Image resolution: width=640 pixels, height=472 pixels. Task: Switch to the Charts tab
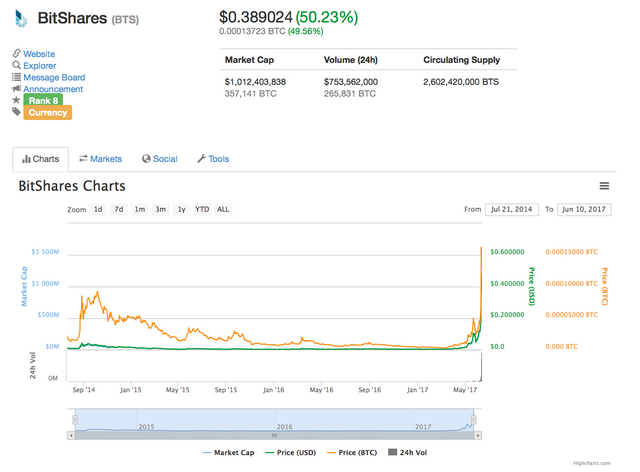coord(40,159)
